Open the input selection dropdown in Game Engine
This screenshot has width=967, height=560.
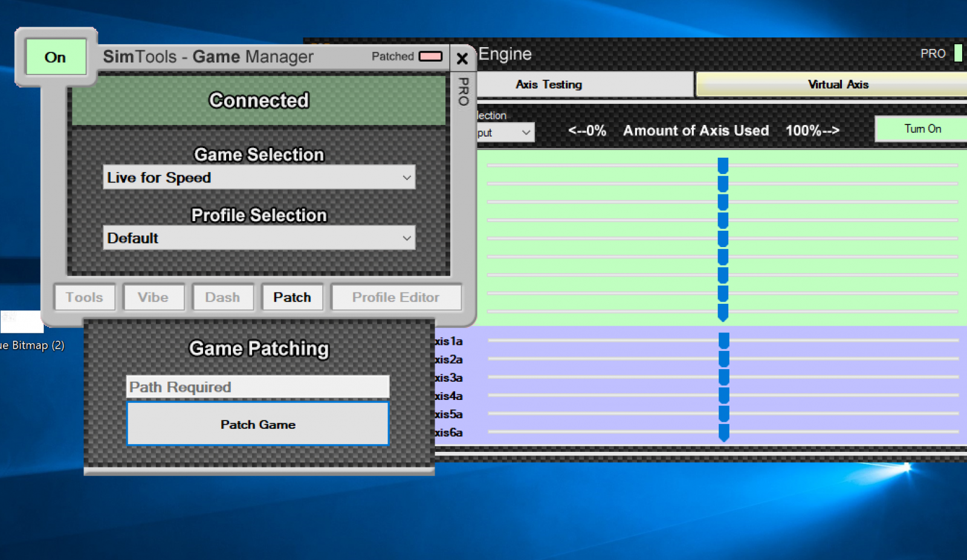[505, 132]
